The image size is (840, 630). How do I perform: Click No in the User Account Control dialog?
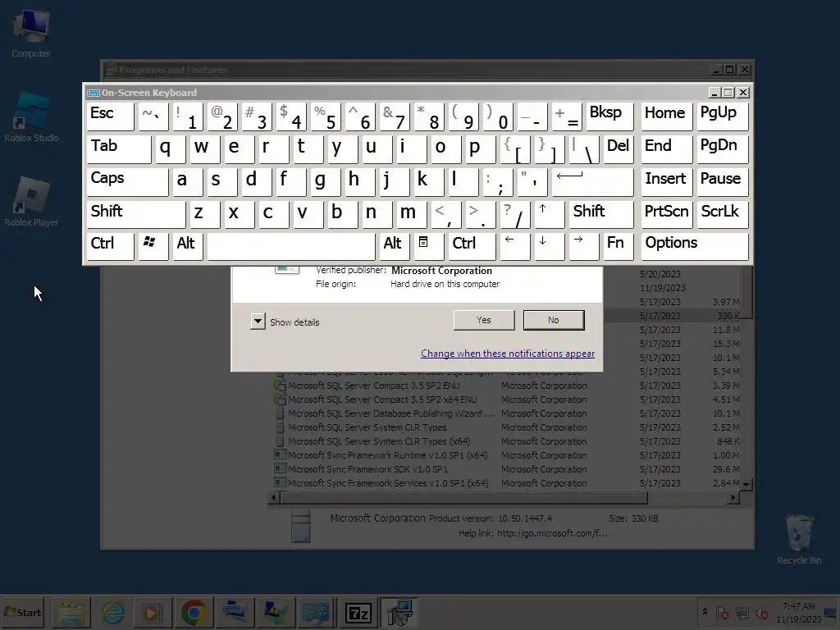(x=554, y=320)
